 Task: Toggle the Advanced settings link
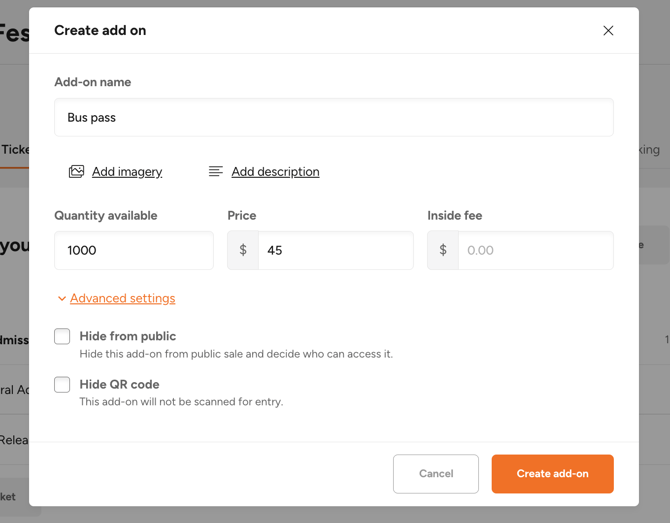[x=123, y=298]
